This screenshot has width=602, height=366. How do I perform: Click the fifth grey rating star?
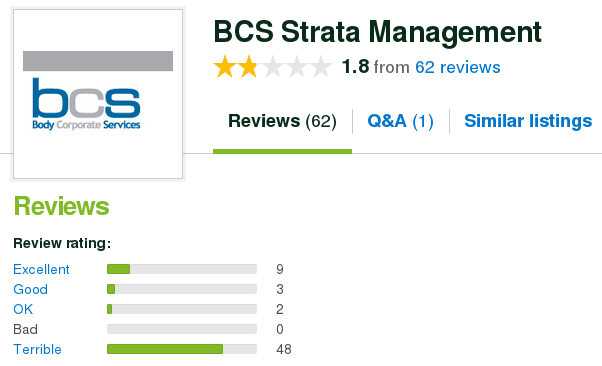pyautogui.click(x=321, y=67)
